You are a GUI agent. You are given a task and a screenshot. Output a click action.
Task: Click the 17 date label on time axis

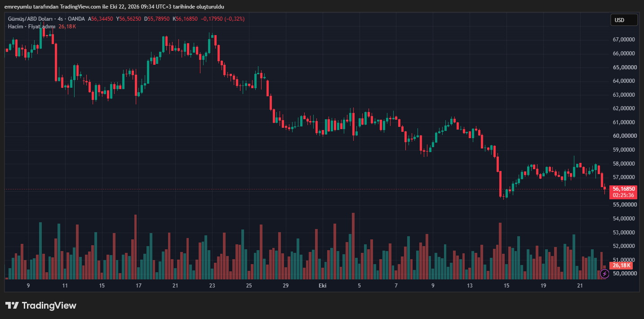[139, 286]
